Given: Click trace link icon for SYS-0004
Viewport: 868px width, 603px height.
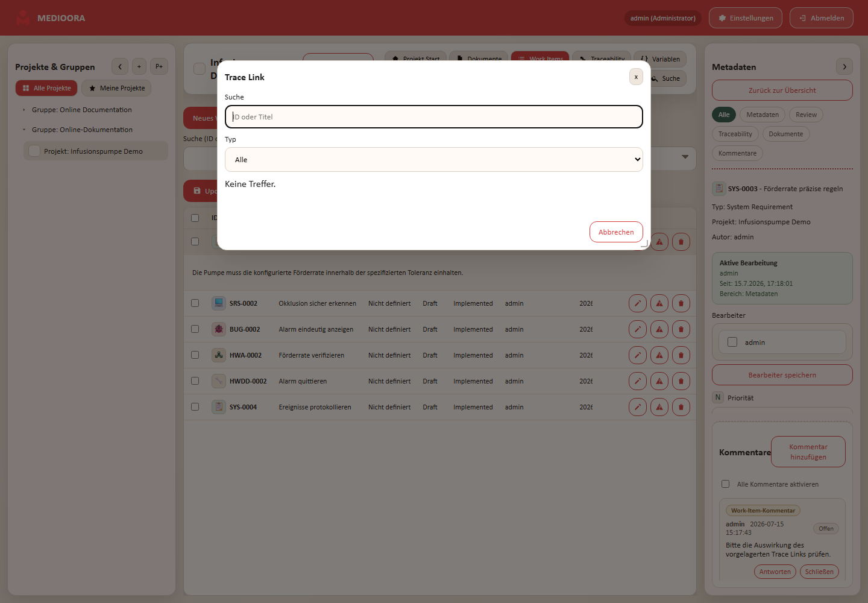Looking at the screenshot, I should 659,407.
